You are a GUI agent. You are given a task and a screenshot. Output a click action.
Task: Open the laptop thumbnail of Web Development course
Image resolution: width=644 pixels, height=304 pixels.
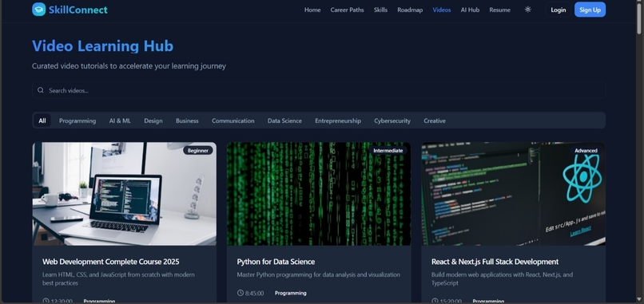[x=125, y=194]
